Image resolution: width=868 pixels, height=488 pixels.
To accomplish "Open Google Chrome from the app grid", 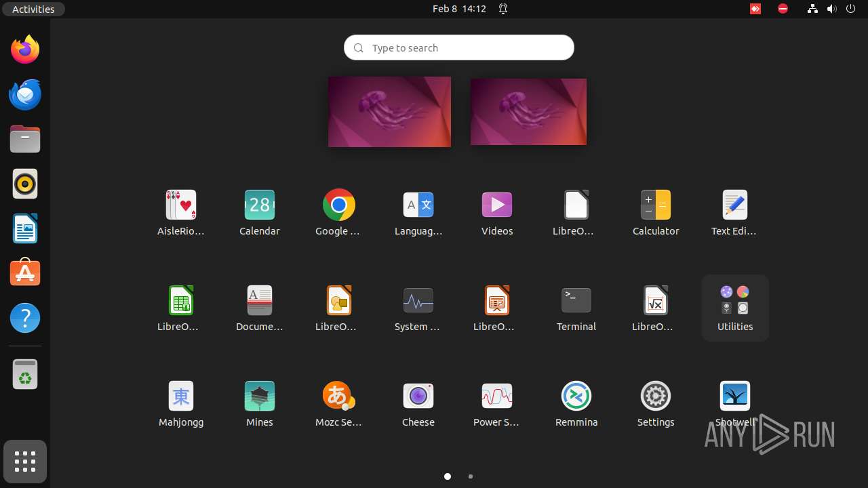I will [338, 213].
